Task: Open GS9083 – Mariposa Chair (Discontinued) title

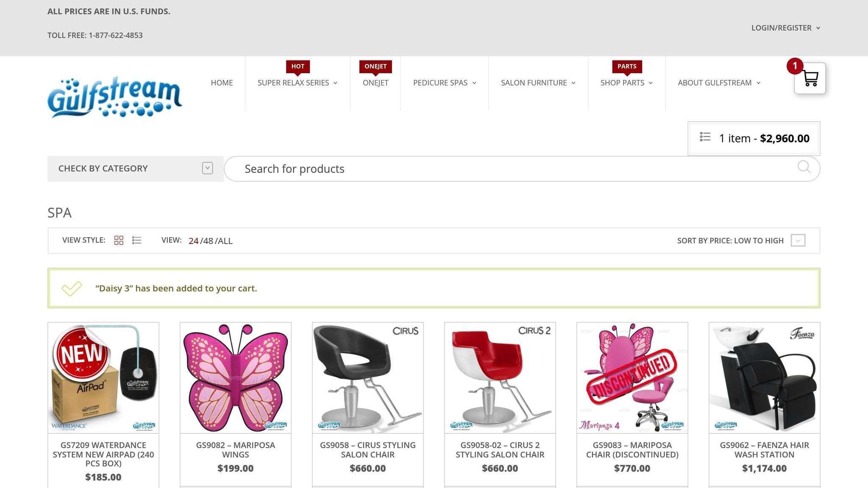Action: [632, 450]
